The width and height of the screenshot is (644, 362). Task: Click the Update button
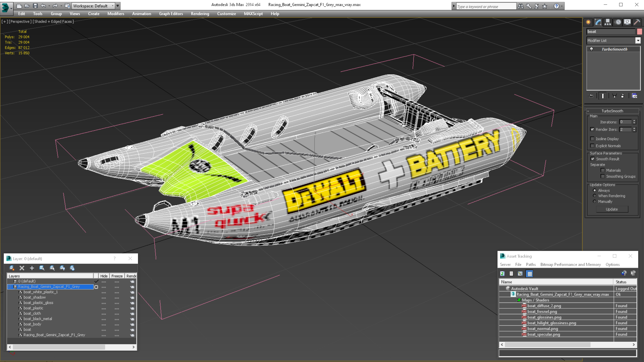(x=612, y=209)
